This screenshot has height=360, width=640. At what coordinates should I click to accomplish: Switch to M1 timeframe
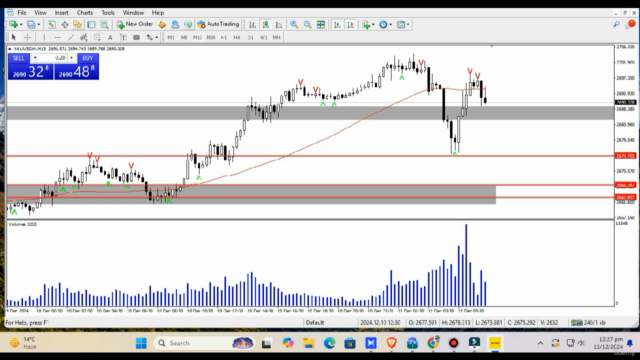[171, 38]
